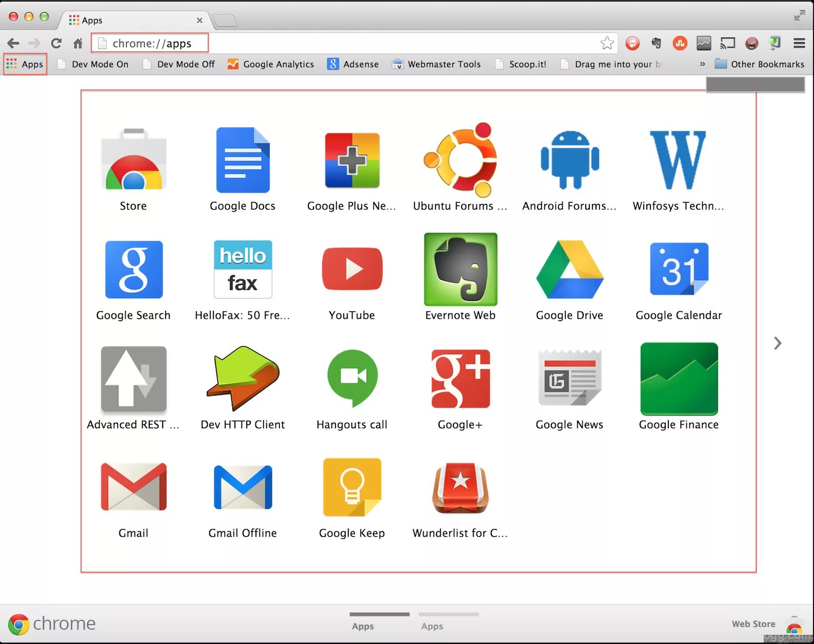Open the Web Store link in footer
Viewport: 814px width, 644px height.
tap(753, 624)
